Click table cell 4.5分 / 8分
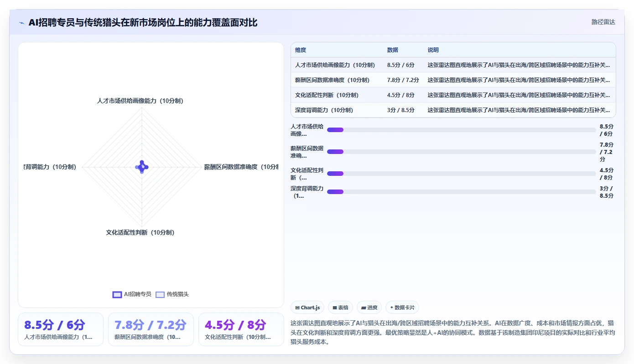The width and height of the screenshot is (634, 364). pos(401,95)
